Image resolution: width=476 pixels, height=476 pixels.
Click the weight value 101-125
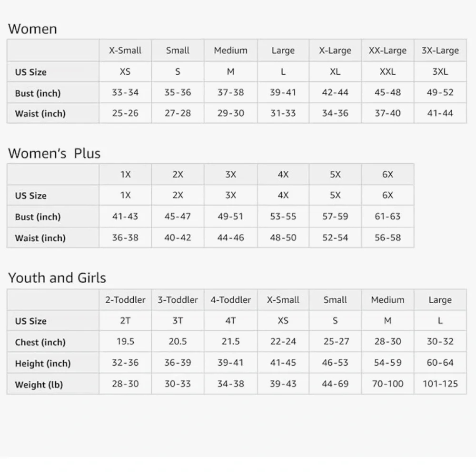pyautogui.click(x=440, y=384)
